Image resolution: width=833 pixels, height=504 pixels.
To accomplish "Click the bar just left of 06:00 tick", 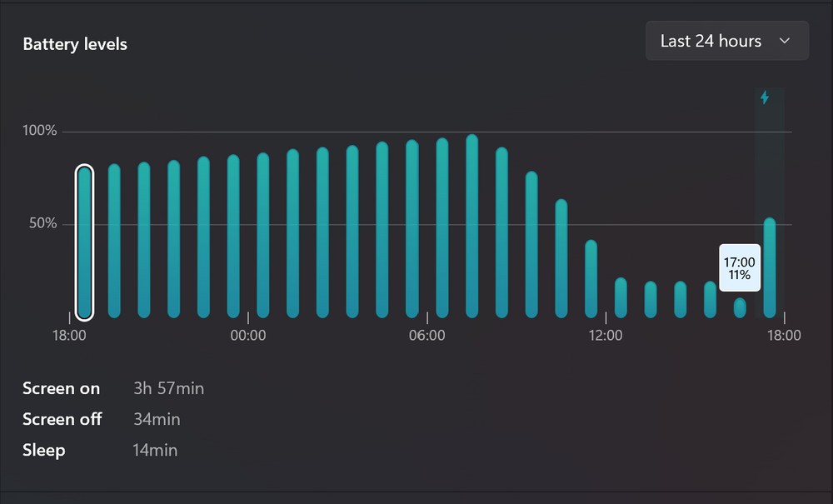I will 412,228.
